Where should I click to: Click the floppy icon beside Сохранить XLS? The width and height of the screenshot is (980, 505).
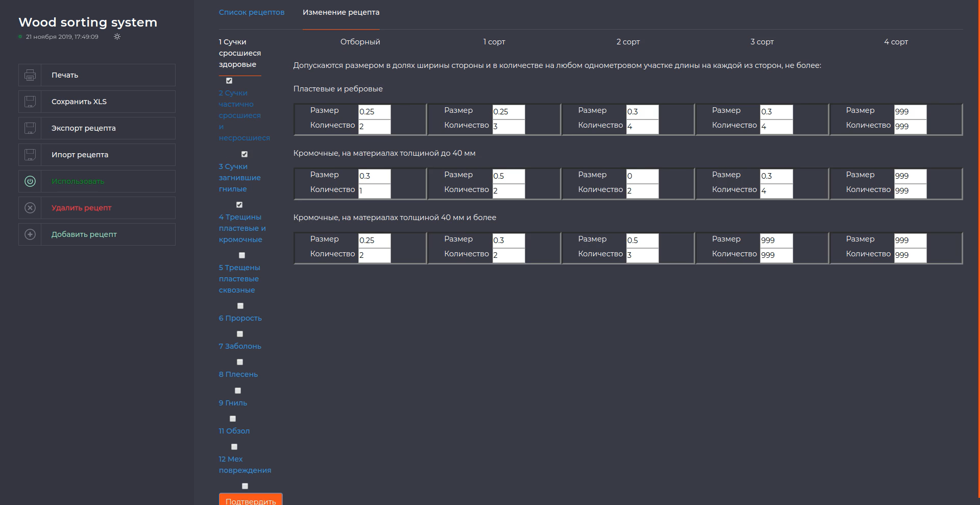click(30, 102)
